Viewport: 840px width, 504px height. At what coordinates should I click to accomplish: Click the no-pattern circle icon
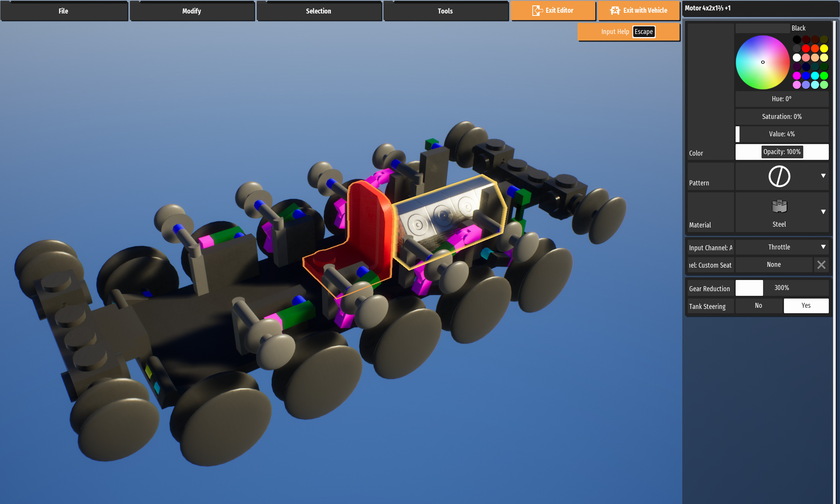pyautogui.click(x=779, y=176)
